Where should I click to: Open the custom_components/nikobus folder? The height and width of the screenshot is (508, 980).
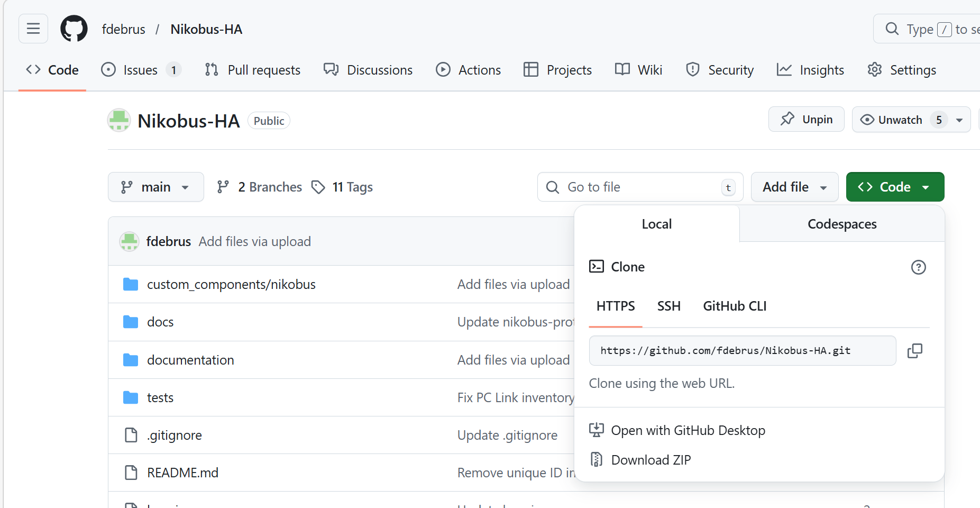coord(231,285)
